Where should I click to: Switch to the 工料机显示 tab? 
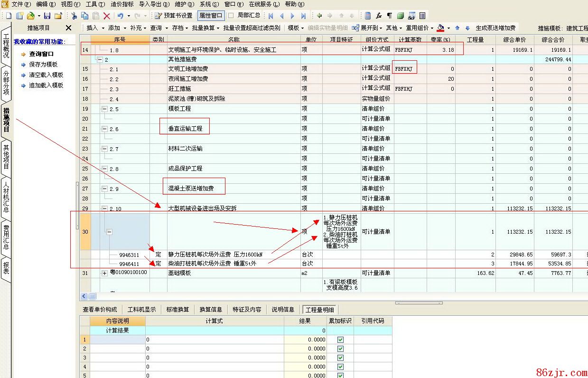pyautogui.click(x=141, y=309)
